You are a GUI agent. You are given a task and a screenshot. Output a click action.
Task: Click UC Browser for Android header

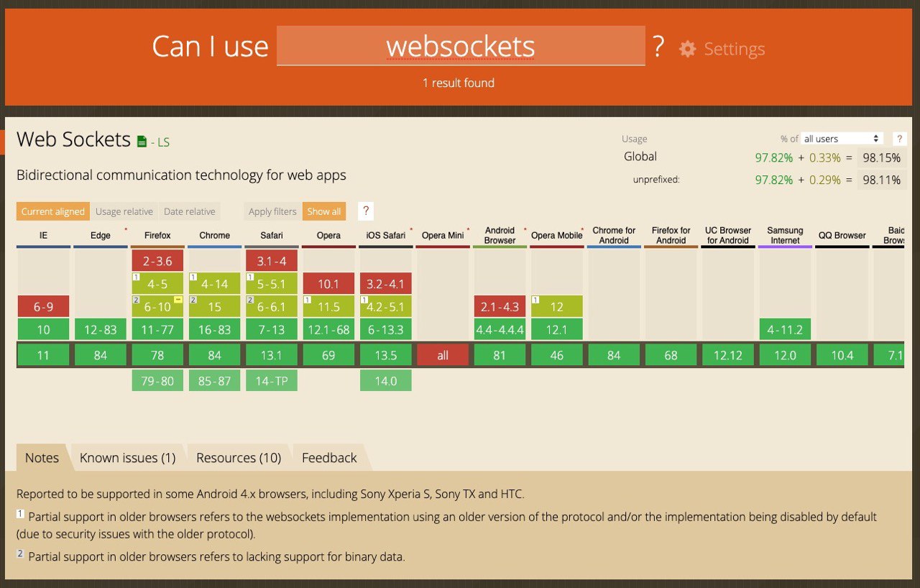(728, 236)
